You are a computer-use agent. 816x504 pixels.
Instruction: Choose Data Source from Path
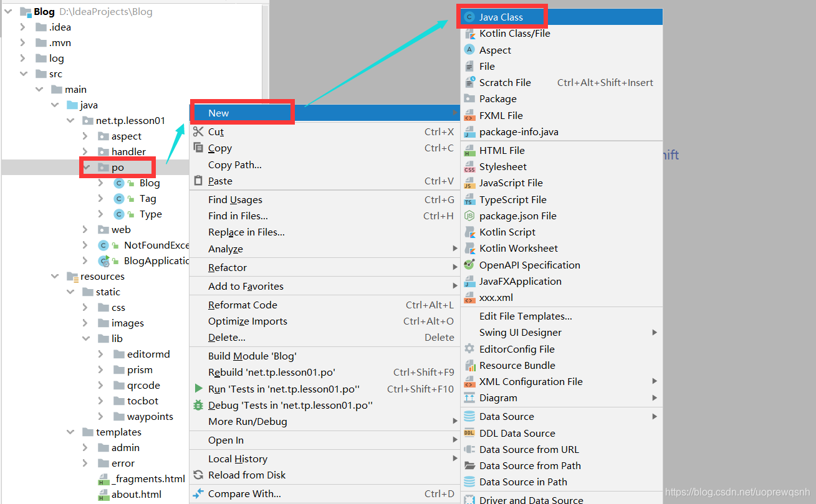[x=562, y=465]
